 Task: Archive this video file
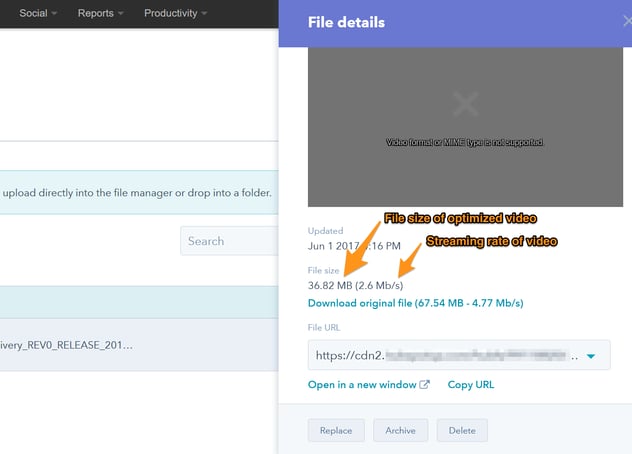[x=400, y=430]
